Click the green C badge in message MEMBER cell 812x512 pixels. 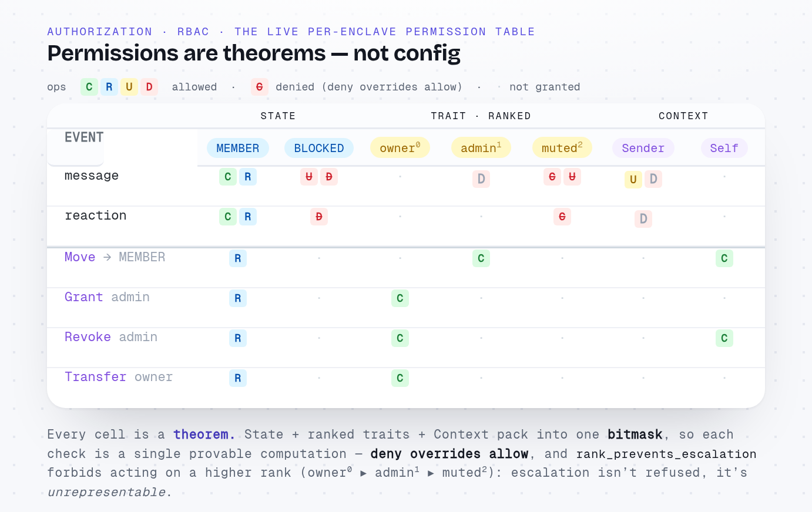[228, 177]
